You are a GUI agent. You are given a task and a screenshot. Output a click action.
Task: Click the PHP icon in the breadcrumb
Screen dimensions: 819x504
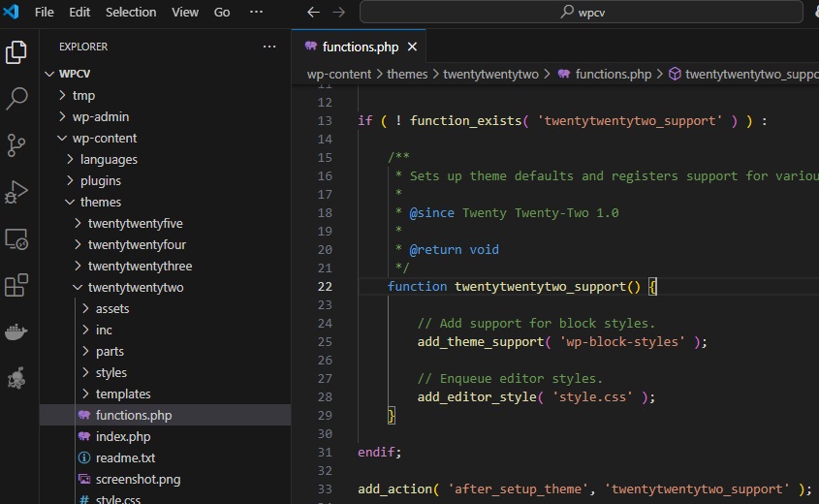(x=563, y=75)
